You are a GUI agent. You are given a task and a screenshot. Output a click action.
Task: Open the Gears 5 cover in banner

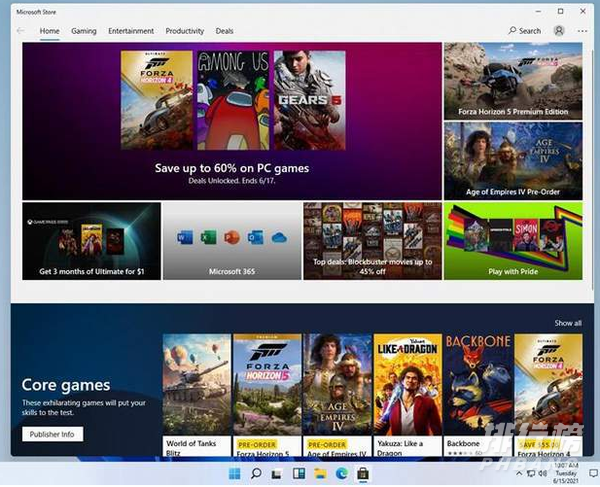(310, 100)
